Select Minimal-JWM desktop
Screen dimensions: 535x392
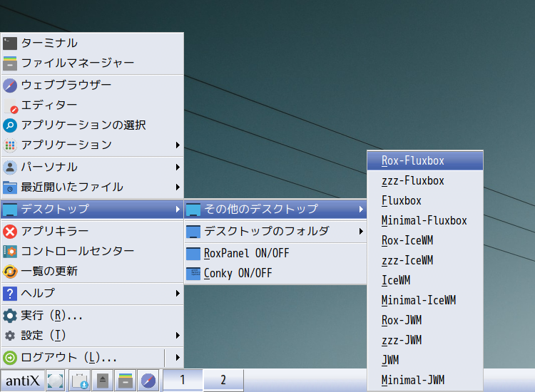[425, 380]
